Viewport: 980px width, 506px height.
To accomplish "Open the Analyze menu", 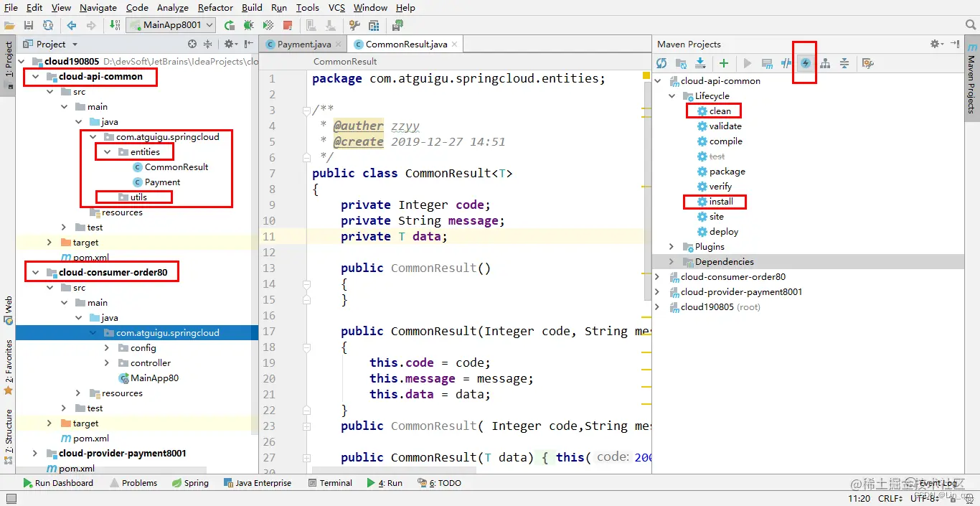I will (x=172, y=7).
